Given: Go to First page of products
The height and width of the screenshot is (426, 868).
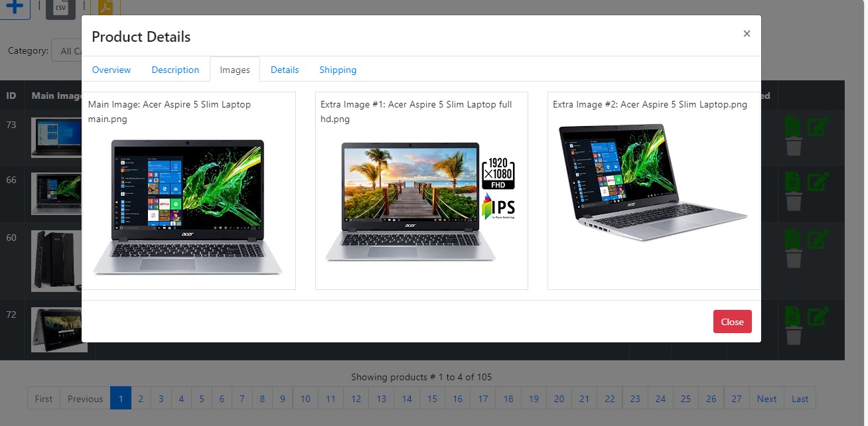Looking at the screenshot, I should click(44, 399).
